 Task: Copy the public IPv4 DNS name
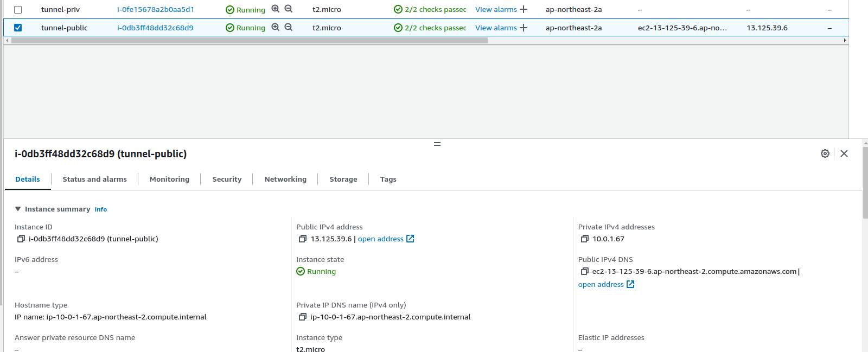click(584, 271)
